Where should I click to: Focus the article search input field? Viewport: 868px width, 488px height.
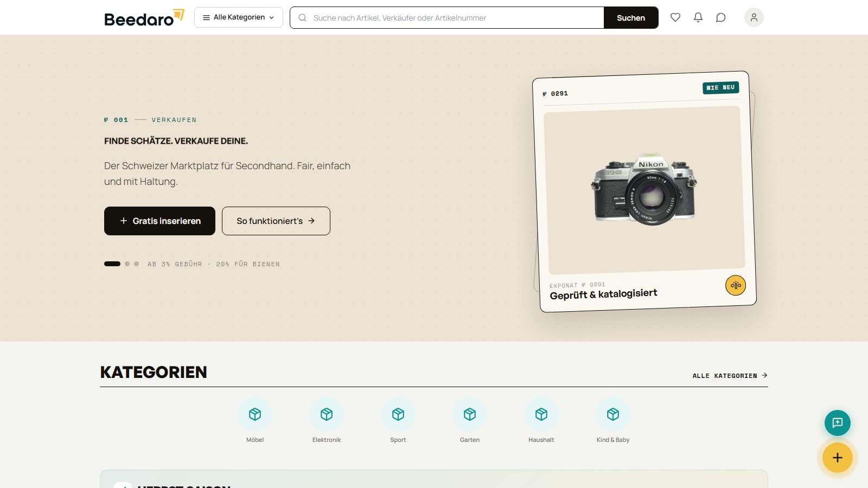point(447,17)
